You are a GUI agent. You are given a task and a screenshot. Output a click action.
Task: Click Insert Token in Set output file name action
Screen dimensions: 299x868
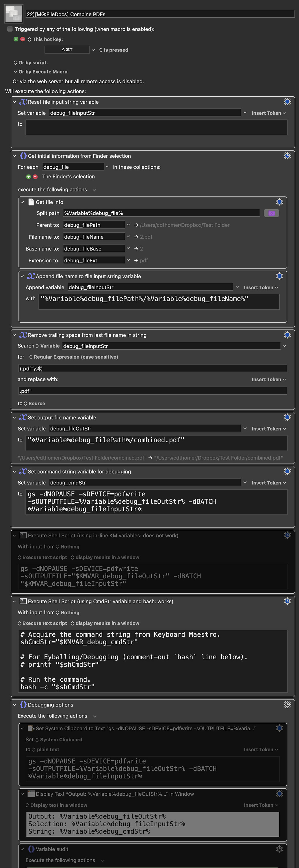pos(269,429)
